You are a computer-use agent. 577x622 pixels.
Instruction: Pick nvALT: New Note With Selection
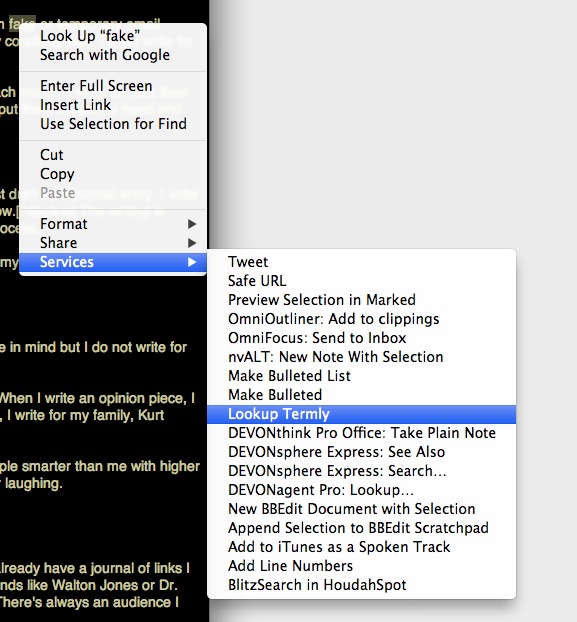tap(361, 357)
